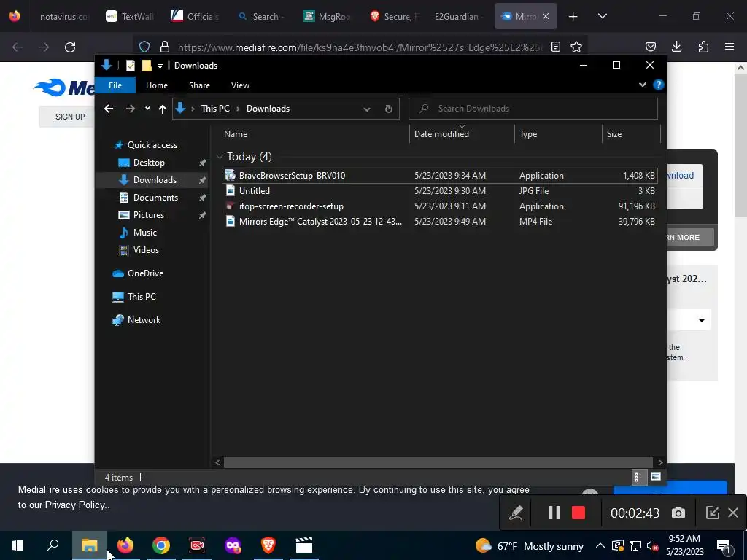This screenshot has width=747, height=560.
Task: Click the horizontal scrollbar in the file list
Action: pyautogui.click(x=438, y=462)
